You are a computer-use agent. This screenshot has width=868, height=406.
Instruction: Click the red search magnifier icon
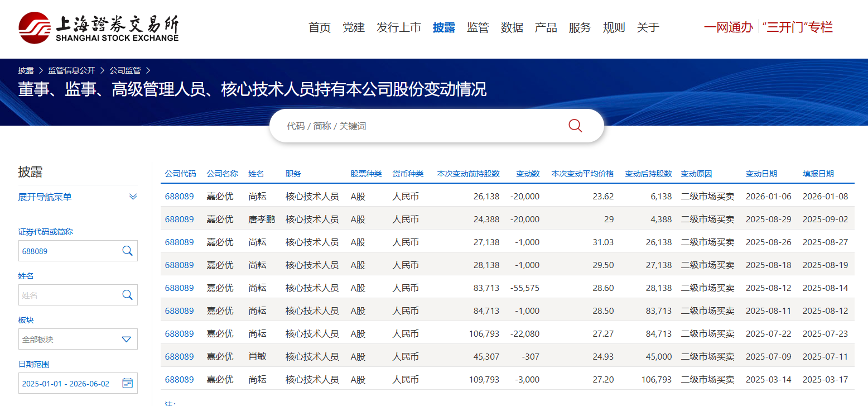click(x=575, y=126)
